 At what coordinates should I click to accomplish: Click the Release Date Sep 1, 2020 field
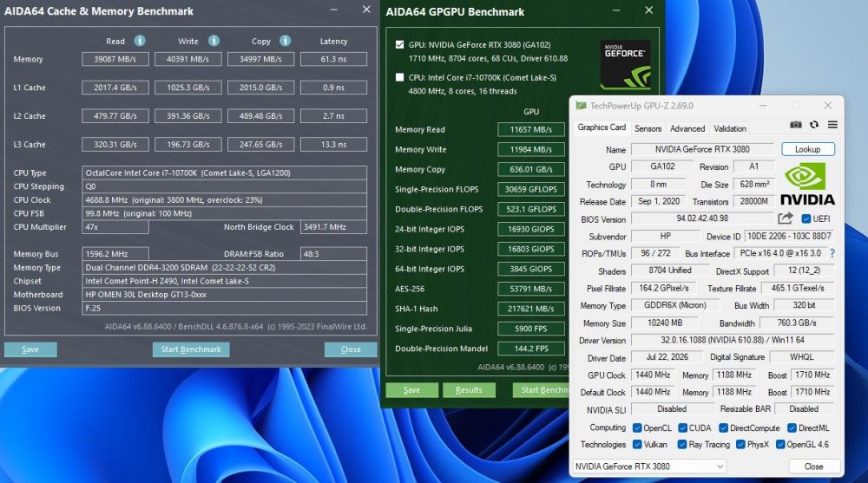click(659, 201)
